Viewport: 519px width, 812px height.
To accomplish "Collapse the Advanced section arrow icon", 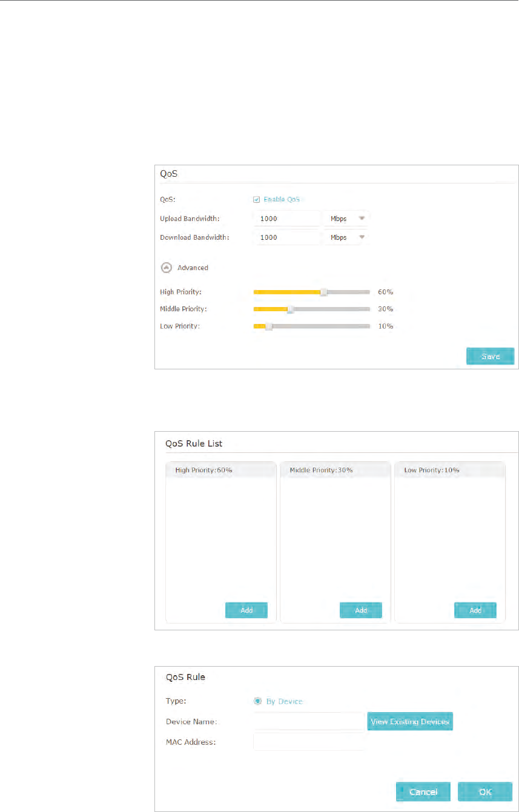I will click(165, 267).
